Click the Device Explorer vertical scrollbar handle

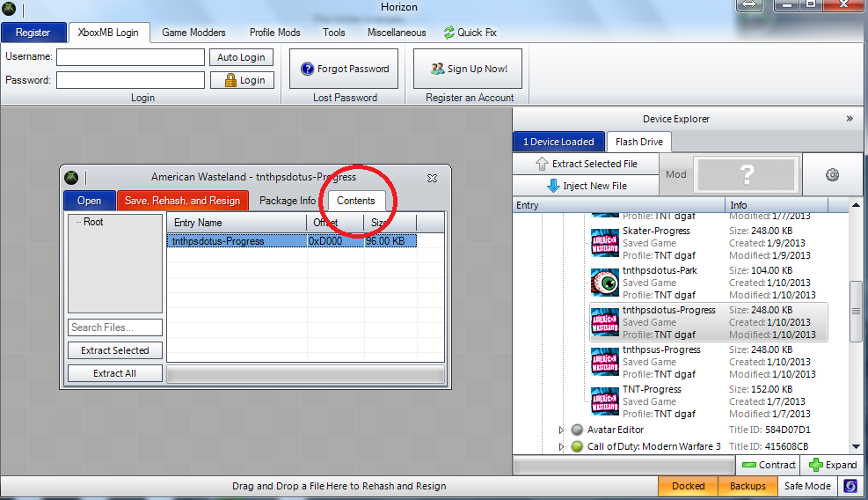(856, 312)
